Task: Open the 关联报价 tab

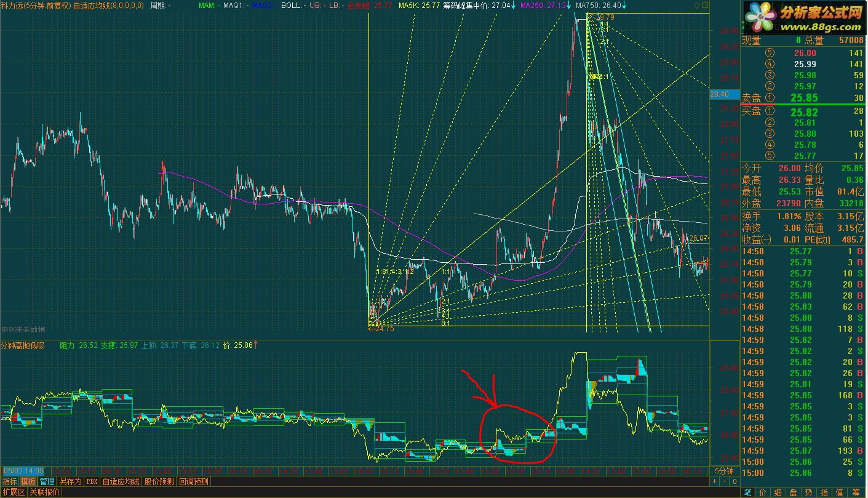Action: (44, 492)
